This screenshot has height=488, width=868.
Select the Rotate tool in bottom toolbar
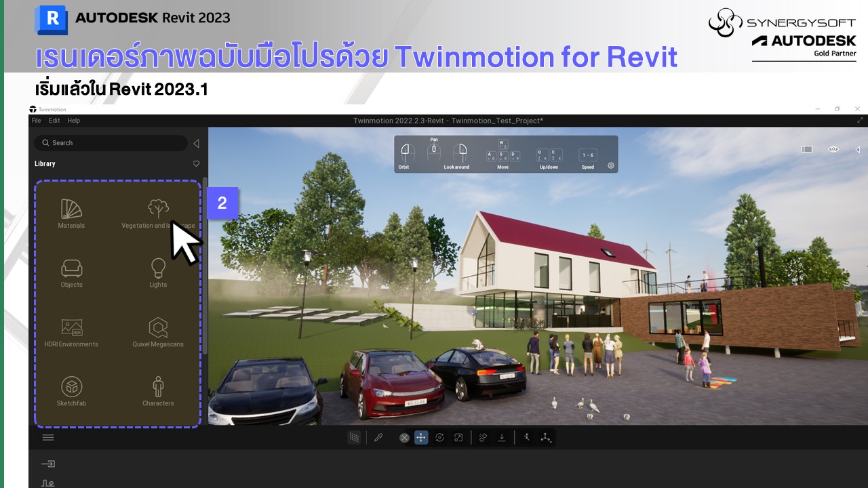(439, 438)
